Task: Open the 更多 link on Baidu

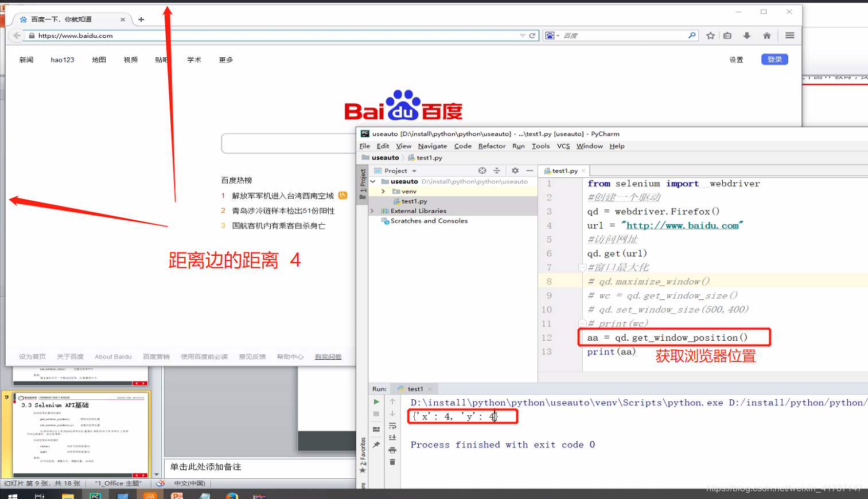Action: pos(226,60)
